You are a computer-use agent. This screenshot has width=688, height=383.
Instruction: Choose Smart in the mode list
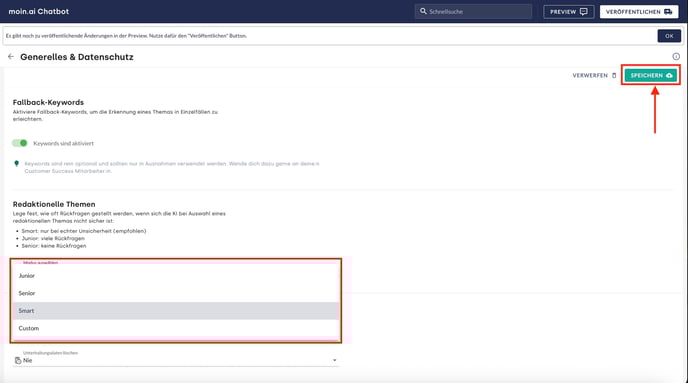click(176, 311)
